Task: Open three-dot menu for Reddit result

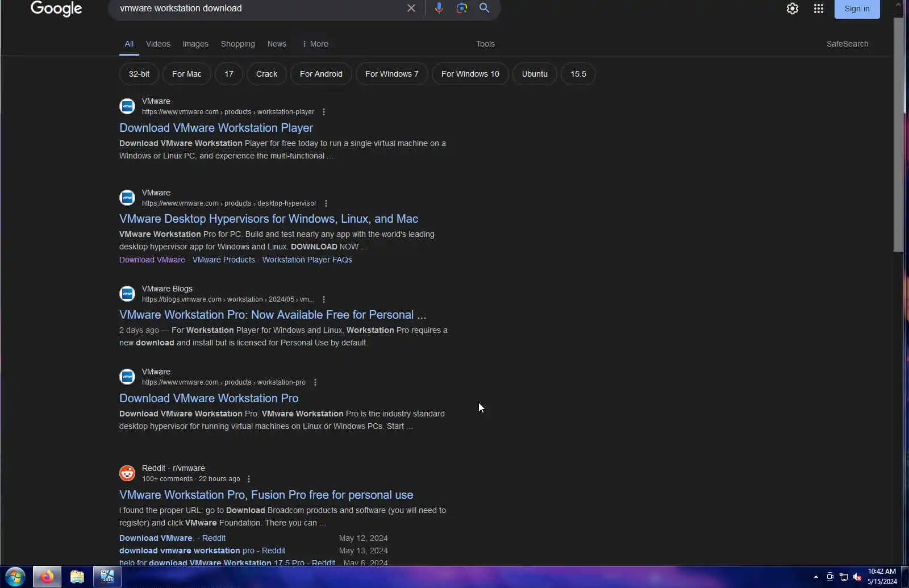Action: pyautogui.click(x=249, y=479)
